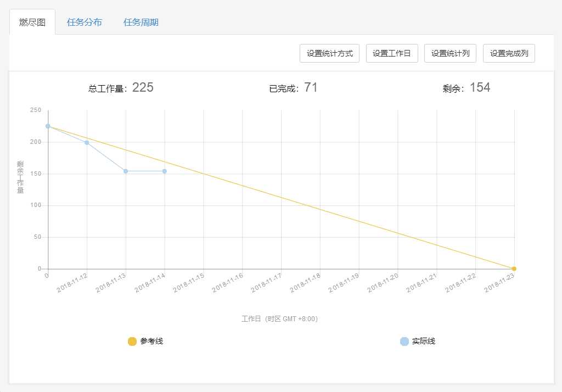Open the 任务周期 tab
The height and width of the screenshot is (392, 562).
[x=141, y=23]
